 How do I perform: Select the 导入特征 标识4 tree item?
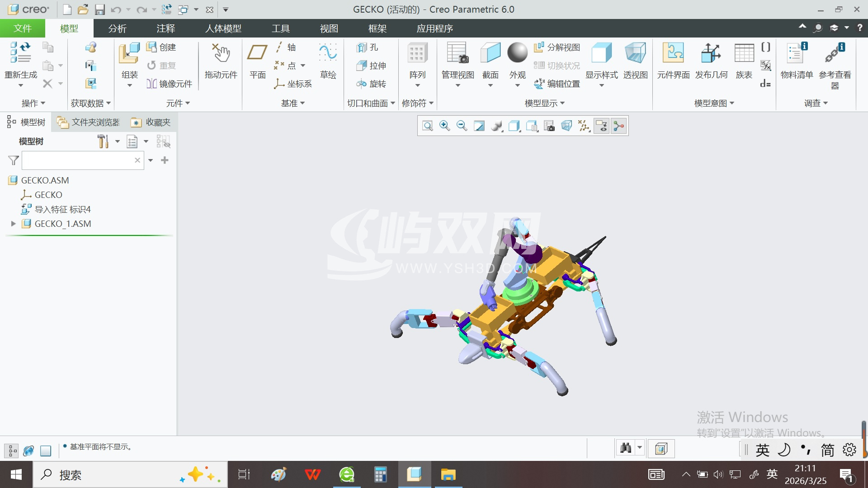62,209
